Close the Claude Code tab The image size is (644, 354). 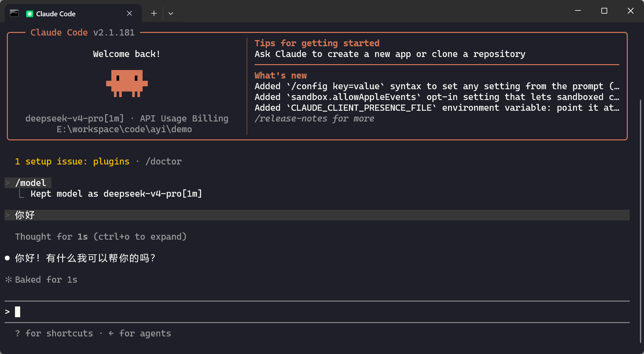[x=129, y=13]
